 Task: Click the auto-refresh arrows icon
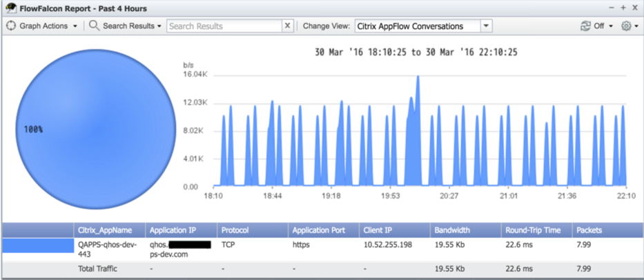click(x=585, y=26)
